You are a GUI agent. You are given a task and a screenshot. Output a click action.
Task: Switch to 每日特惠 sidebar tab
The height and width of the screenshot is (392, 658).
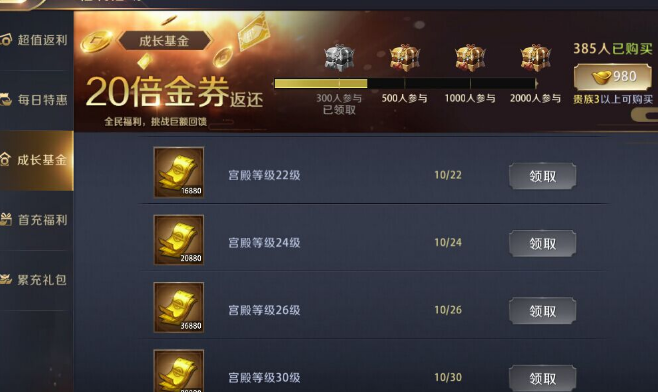coord(37,100)
